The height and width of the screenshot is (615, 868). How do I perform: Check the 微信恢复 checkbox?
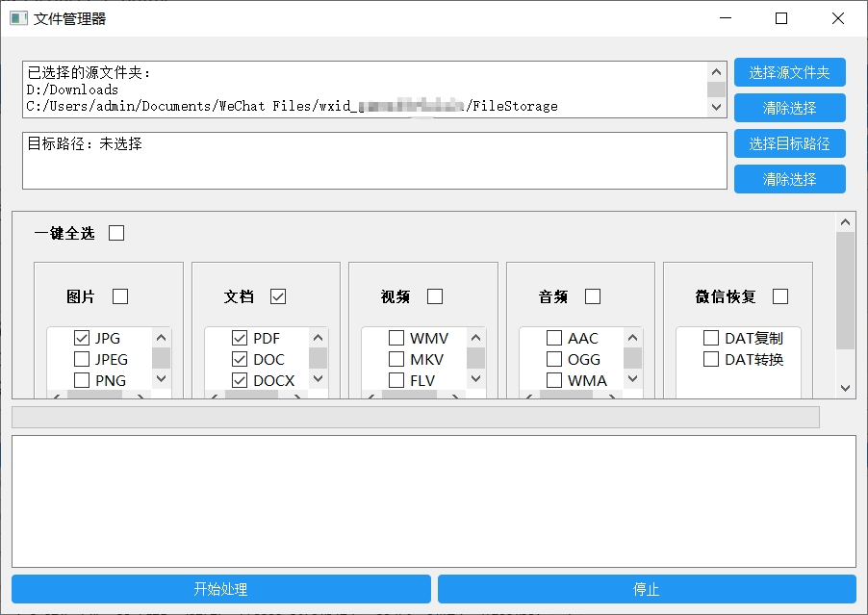point(779,296)
